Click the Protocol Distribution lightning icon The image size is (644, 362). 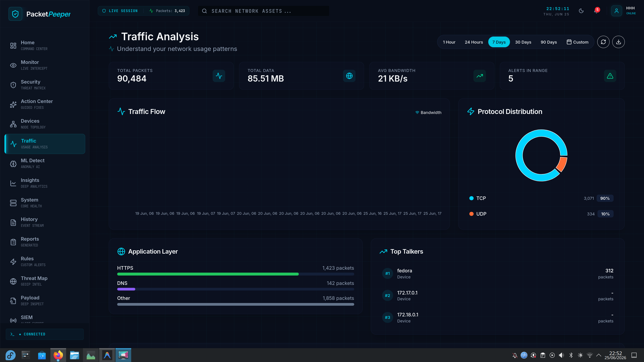(471, 112)
